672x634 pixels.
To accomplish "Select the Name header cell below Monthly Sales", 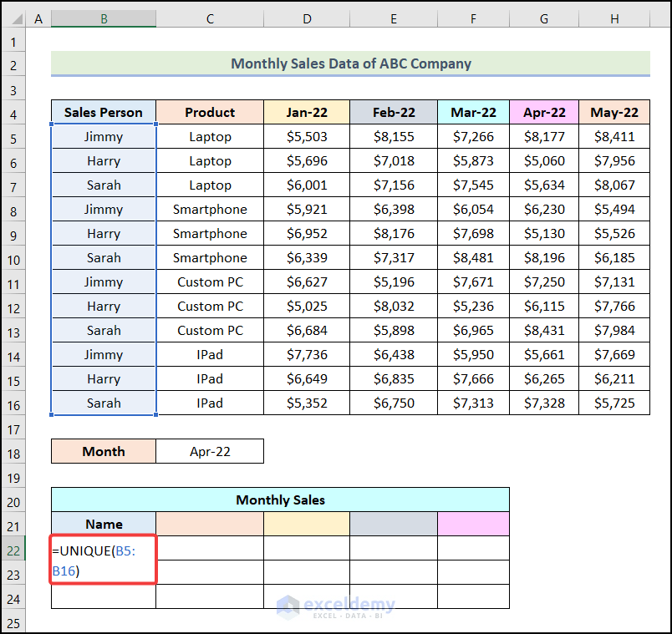I will click(x=103, y=523).
